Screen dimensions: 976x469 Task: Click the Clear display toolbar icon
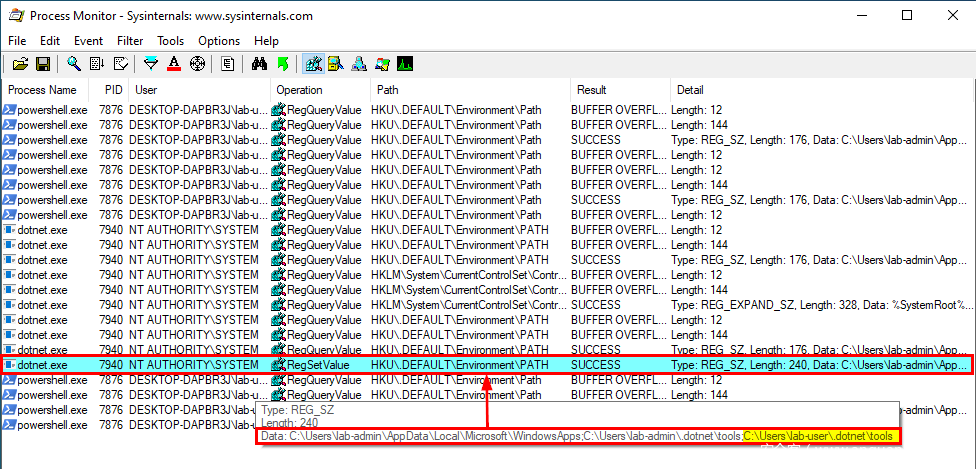click(120, 64)
